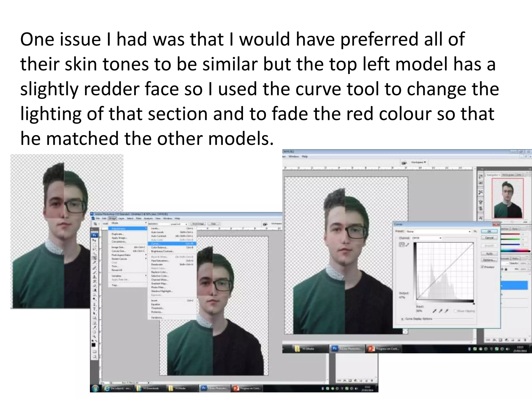532x399 pixels.
Task: Click the clock in right screenshot taskbar
Action: tap(520, 349)
